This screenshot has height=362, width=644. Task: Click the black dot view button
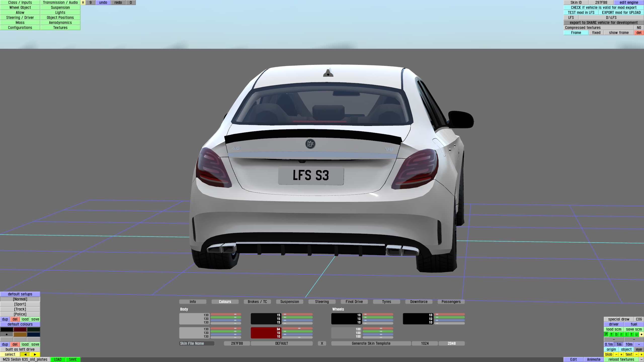(641, 334)
